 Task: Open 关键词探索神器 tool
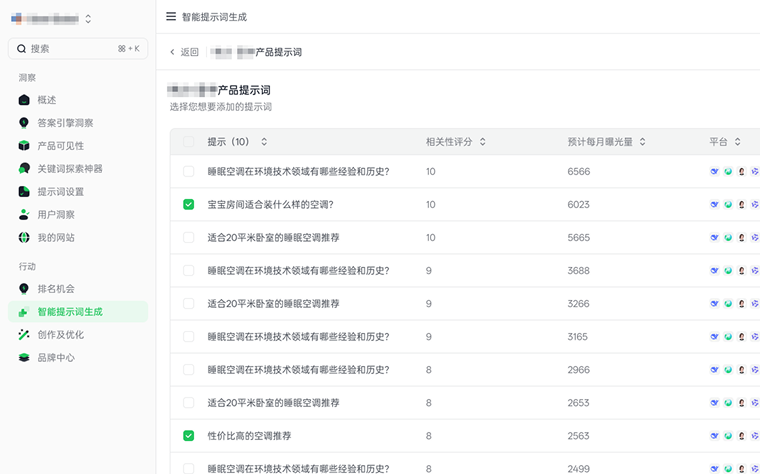click(69, 169)
